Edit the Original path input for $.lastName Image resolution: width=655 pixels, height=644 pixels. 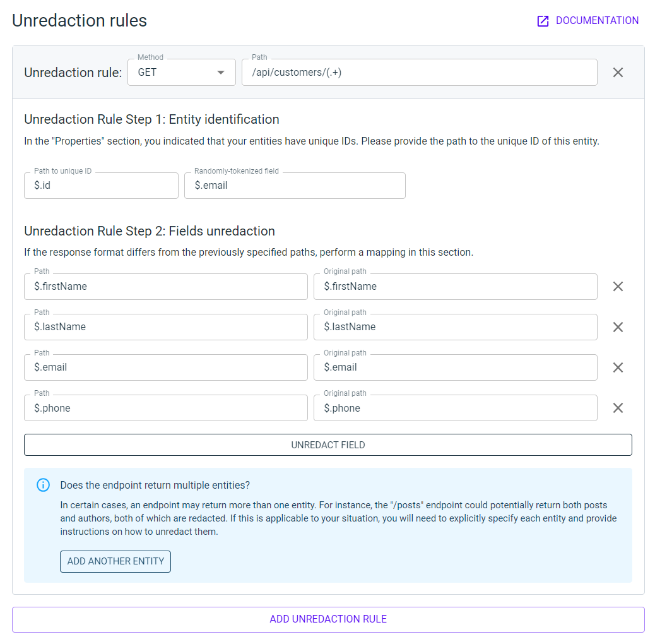[x=455, y=327]
